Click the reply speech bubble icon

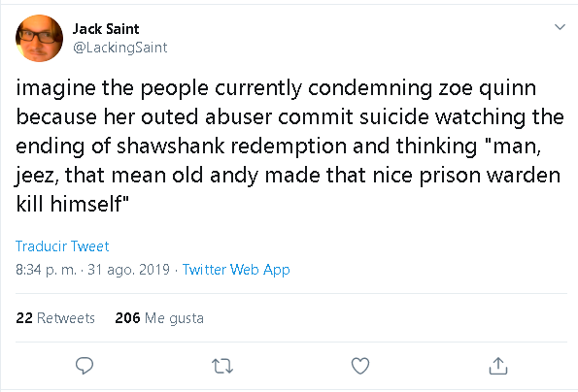85,366
